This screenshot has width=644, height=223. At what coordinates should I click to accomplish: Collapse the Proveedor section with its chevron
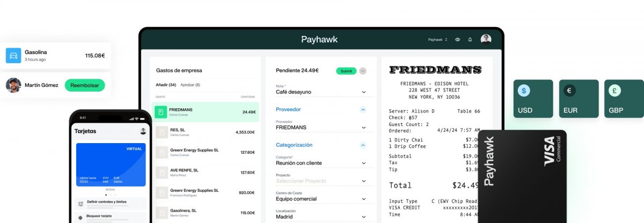(363, 109)
